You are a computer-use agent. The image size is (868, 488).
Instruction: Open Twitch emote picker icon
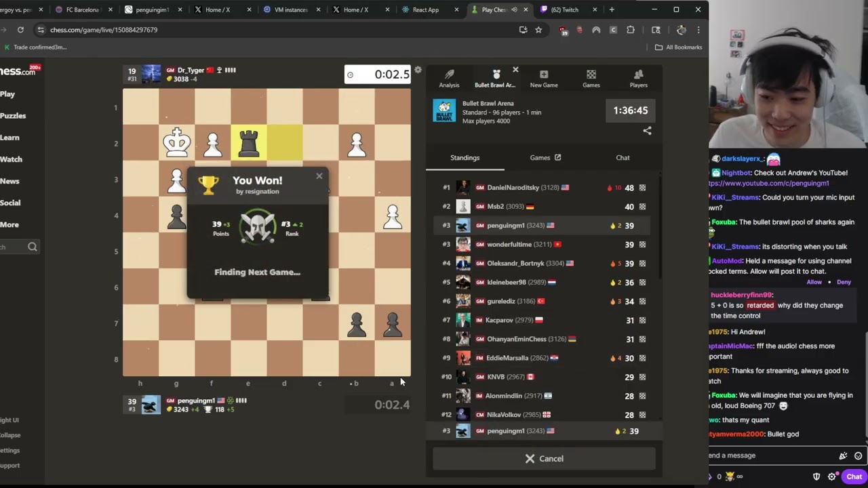point(858,456)
